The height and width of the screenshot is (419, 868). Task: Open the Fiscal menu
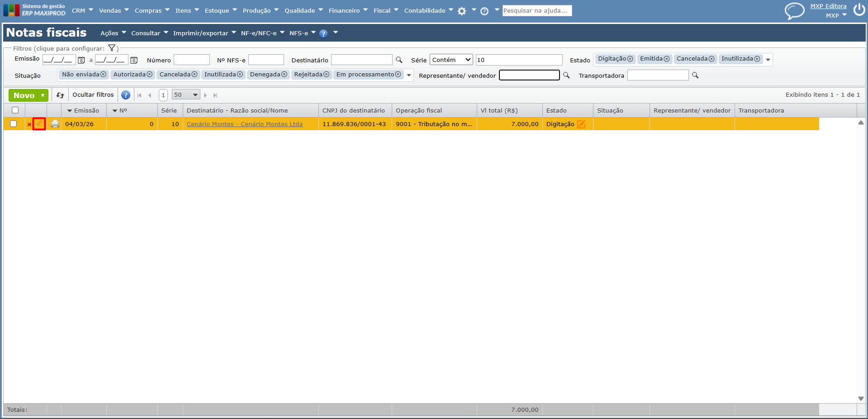pyautogui.click(x=386, y=10)
